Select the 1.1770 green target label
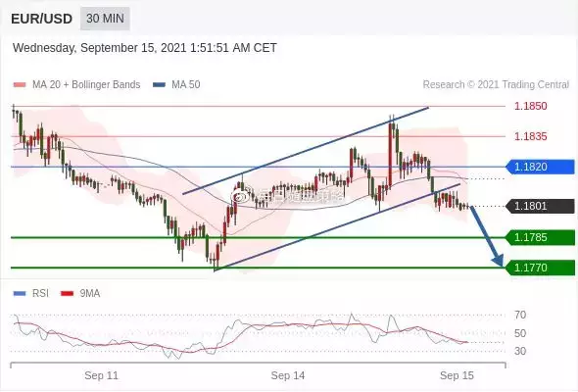This screenshot has height=392, width=578. [x=540, y=268]
